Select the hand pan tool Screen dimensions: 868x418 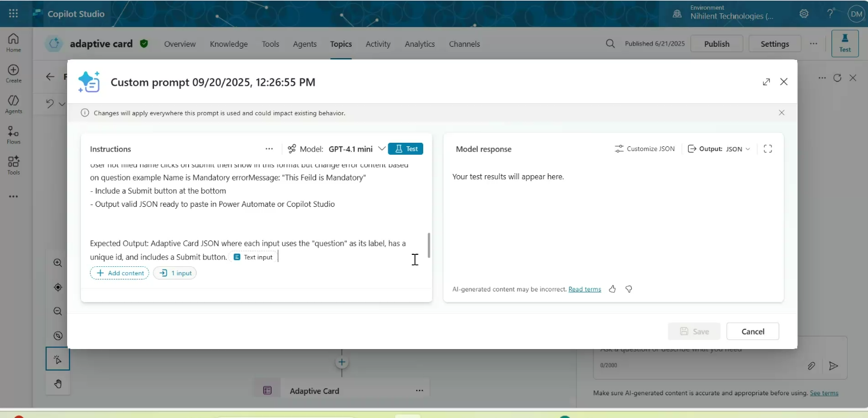[x=58, y=384]
